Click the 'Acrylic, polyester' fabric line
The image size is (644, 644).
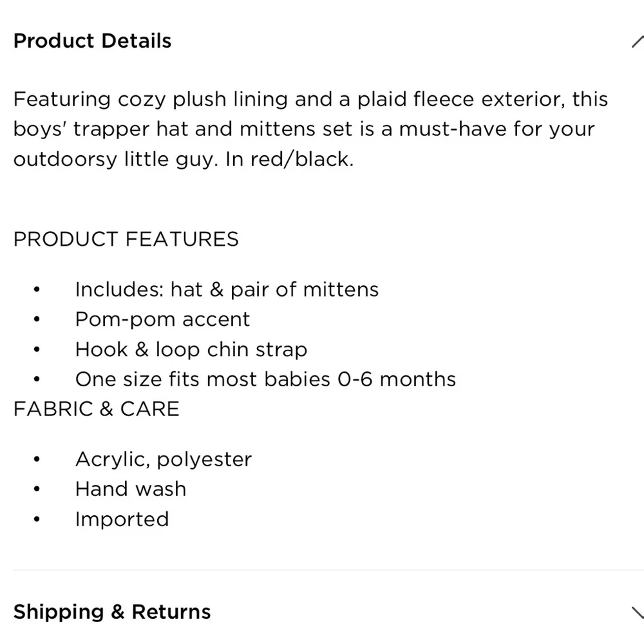click(164, 459)
